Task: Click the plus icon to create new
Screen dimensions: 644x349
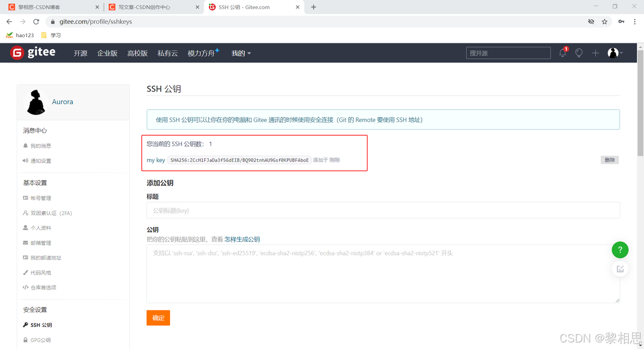Action: tap(595, 53)
